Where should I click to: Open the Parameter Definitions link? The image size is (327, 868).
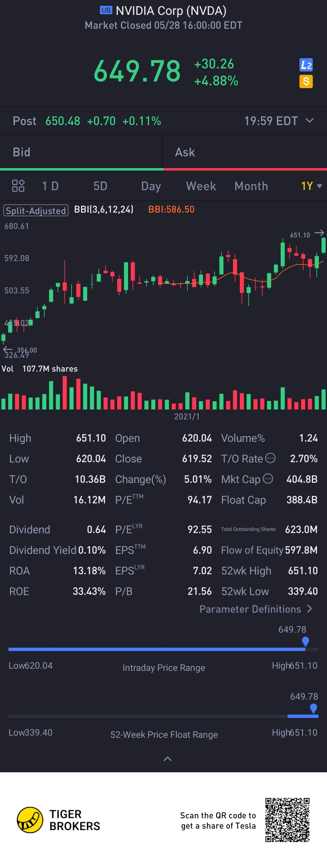click(x=256, y=609)
